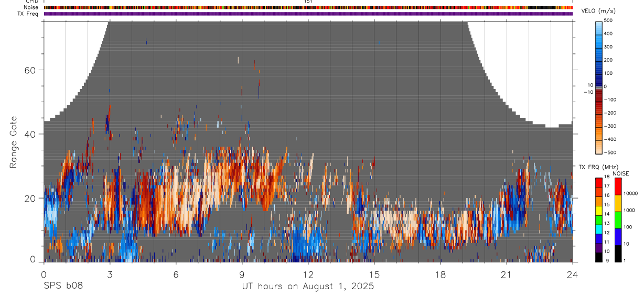Click the red 17-18 MHz frequency swatch
644x297 pixels.
pos(599,182)
